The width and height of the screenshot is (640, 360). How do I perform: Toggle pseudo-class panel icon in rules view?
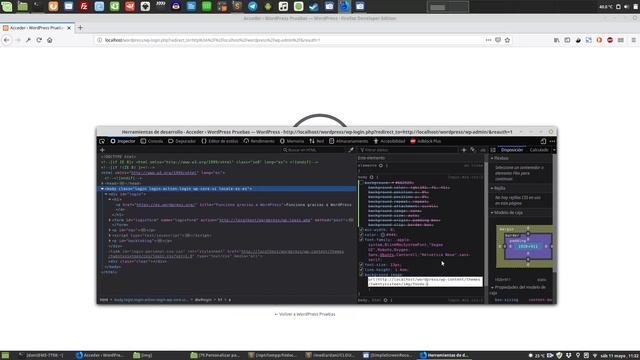click(473, 150)
